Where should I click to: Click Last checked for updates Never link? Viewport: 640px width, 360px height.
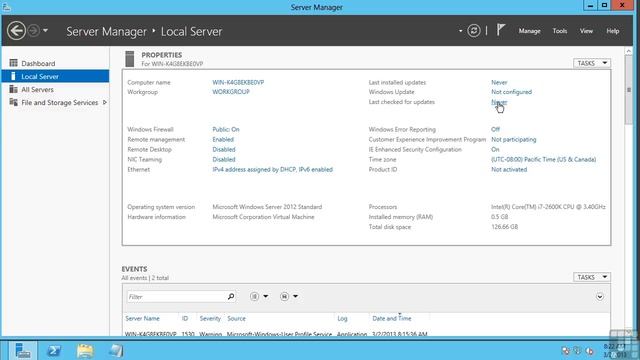[x=499, y=102]
